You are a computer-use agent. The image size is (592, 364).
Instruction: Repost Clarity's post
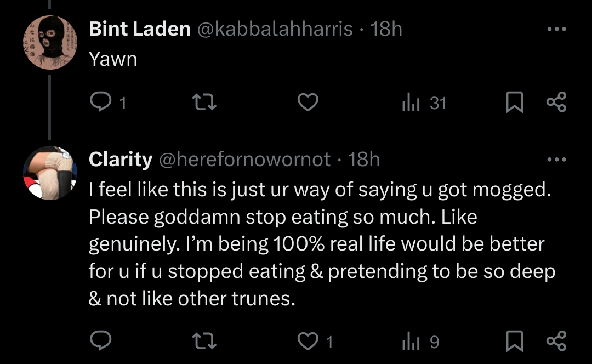(206, 342)
